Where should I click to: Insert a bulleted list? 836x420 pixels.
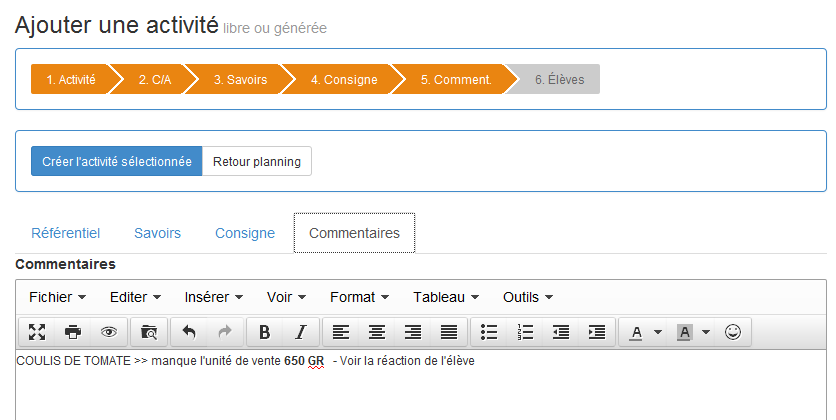(x=489, y=332)
